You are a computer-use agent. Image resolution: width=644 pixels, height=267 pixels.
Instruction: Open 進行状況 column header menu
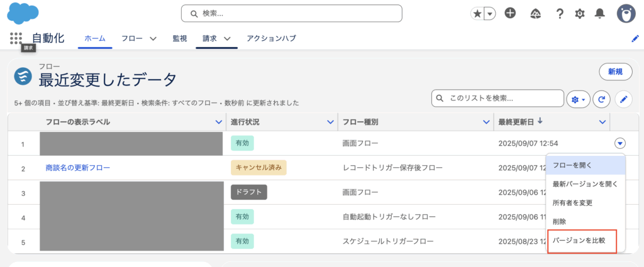[331, 122]
